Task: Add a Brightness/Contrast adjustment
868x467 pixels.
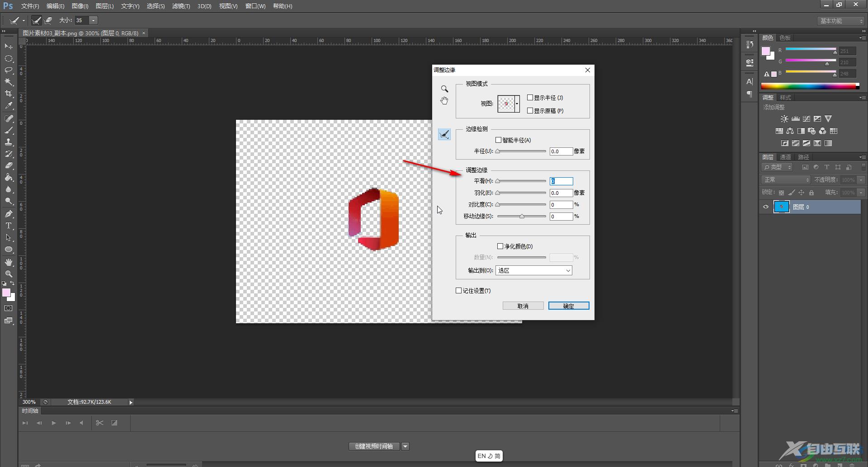Action: (784, 119)
